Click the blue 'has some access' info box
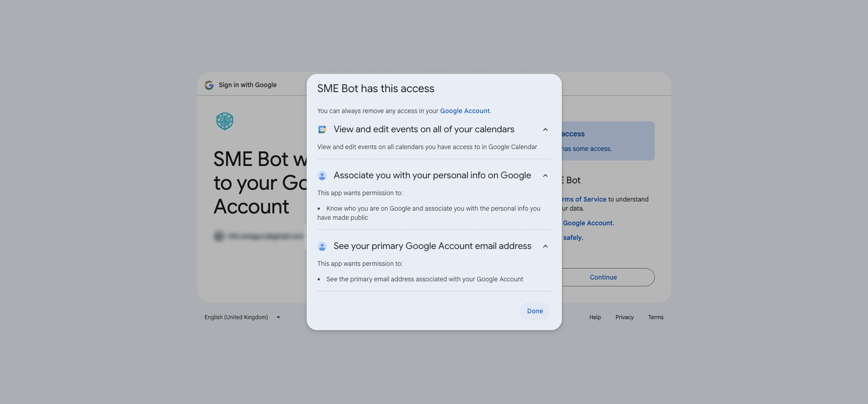Screen dimensions: 868x404 608,141
